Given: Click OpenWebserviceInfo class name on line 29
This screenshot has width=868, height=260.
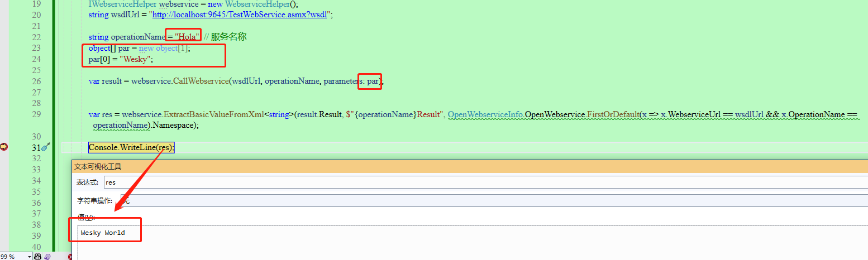Looking at the screenshot, I should 485,114.
